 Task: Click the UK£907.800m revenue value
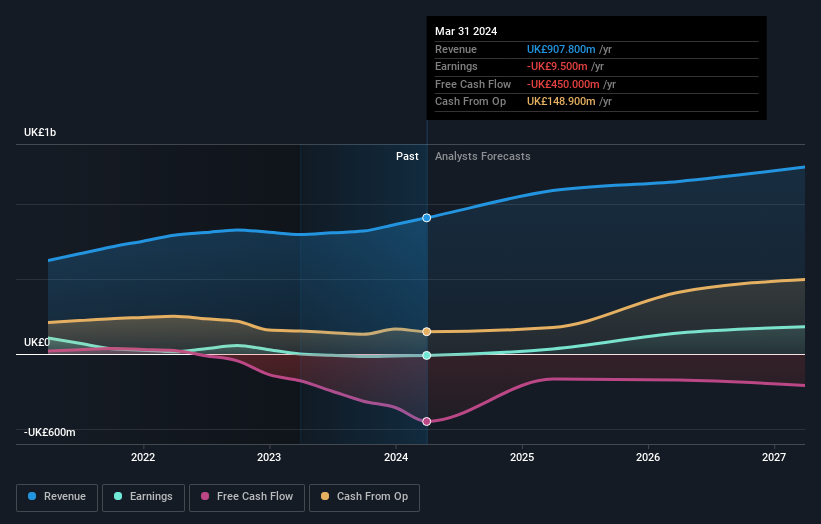point(561,49)
